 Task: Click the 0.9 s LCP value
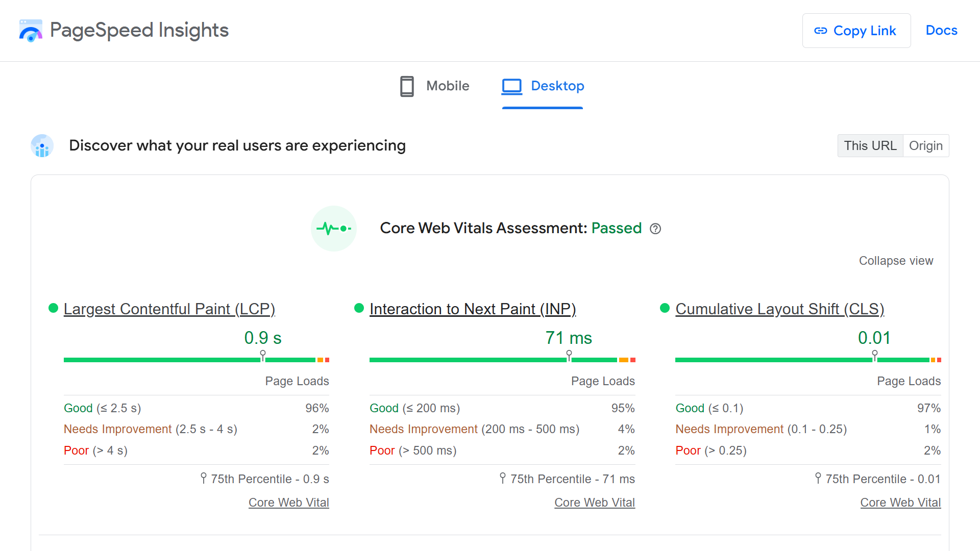[x=263, y=338]
